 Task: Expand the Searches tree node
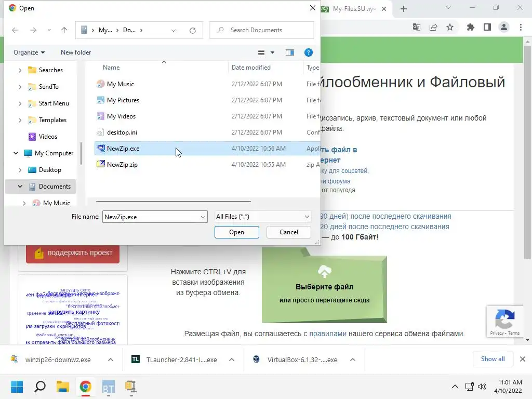pyautogui.click(x=20, y=70)
